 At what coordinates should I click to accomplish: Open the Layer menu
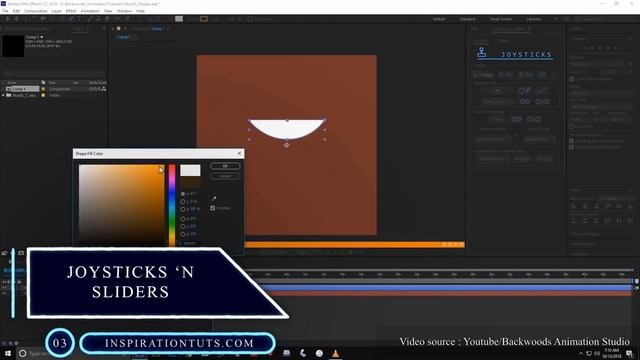point(57,11)
